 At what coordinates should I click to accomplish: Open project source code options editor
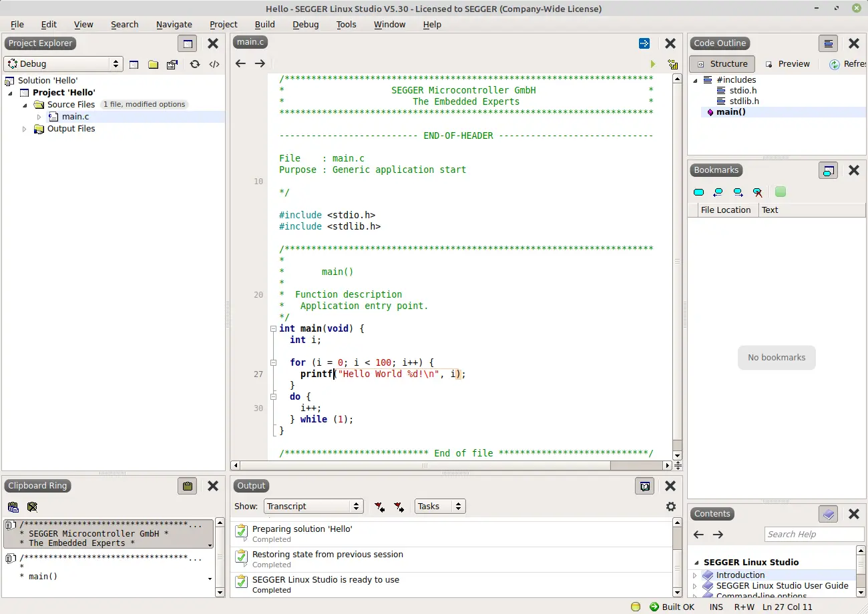coord(214,64)
